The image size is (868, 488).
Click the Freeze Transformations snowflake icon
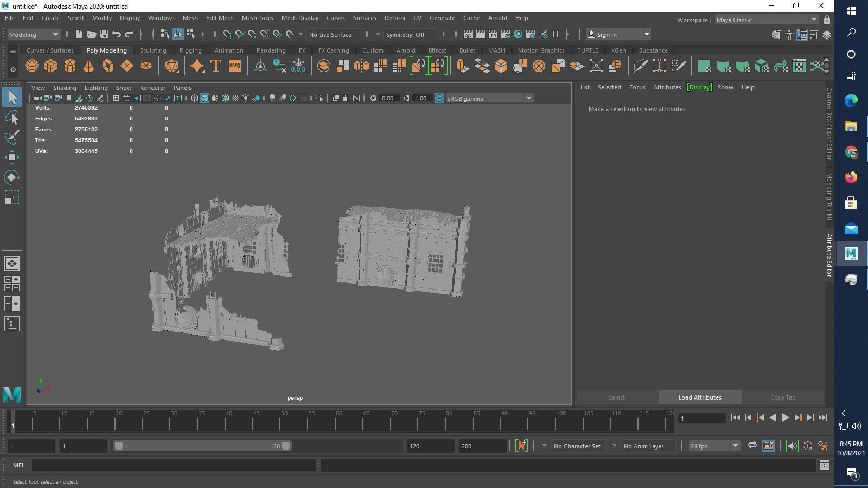tap(298, 66)
